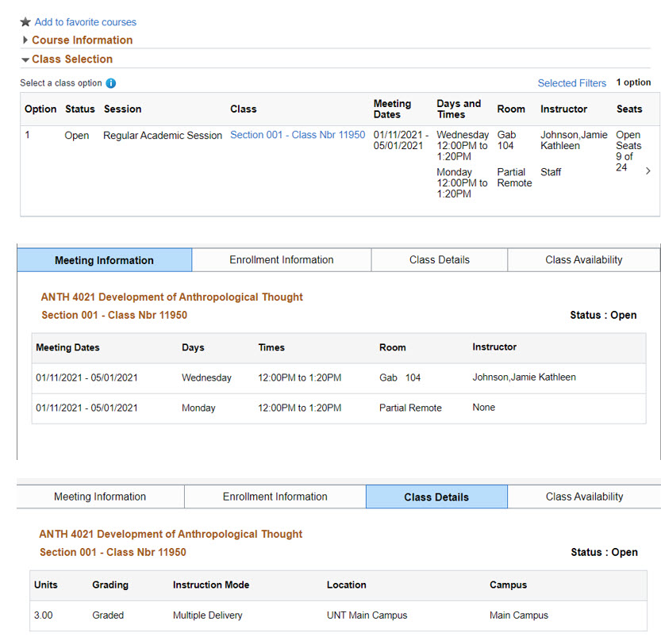Open the lower Class Availability tab

click(584, 497)
